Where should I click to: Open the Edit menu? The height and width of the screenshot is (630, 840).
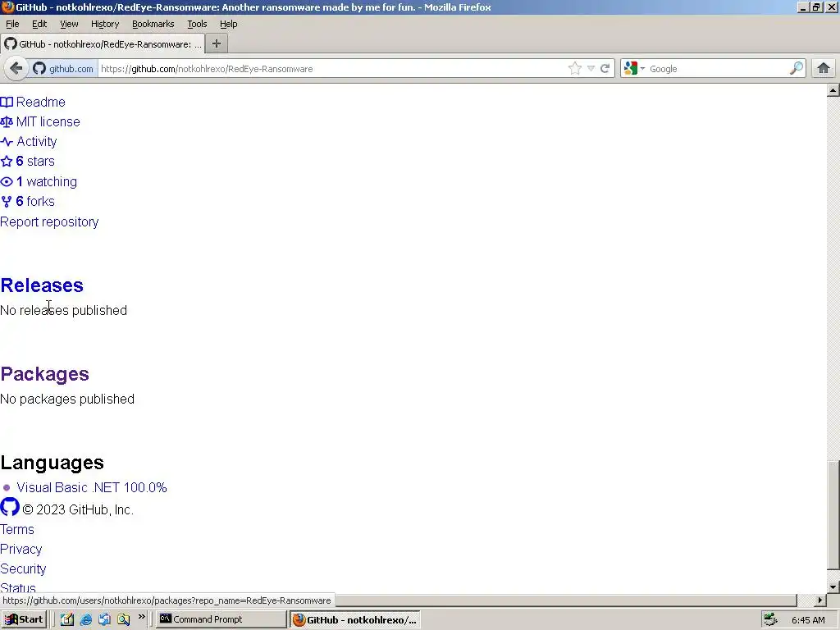(39, 24)
